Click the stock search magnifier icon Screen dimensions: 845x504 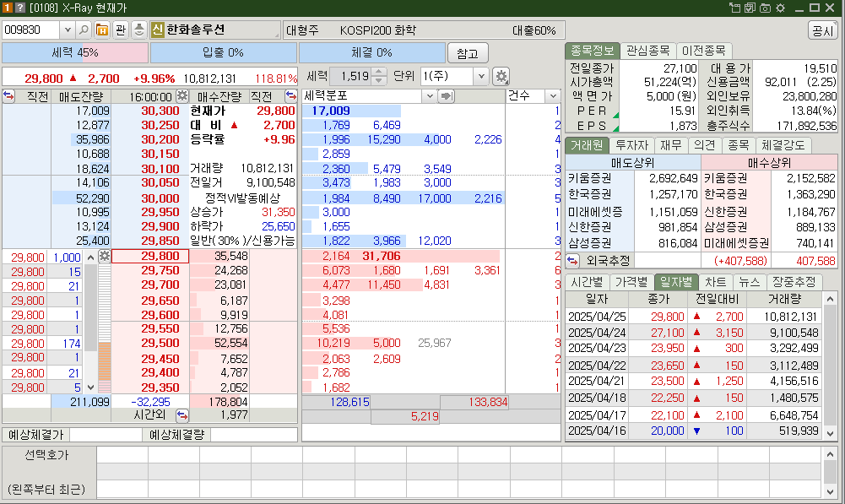84,30
